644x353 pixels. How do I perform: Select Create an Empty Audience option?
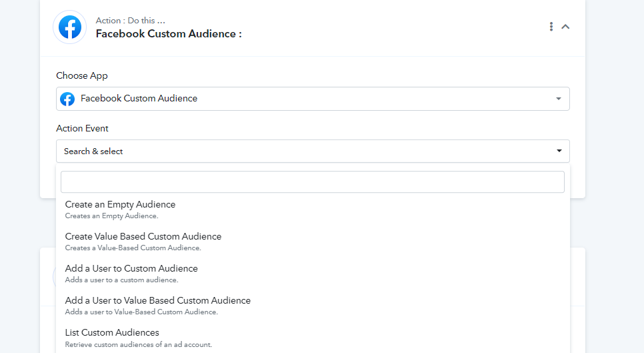coord(313,210)
